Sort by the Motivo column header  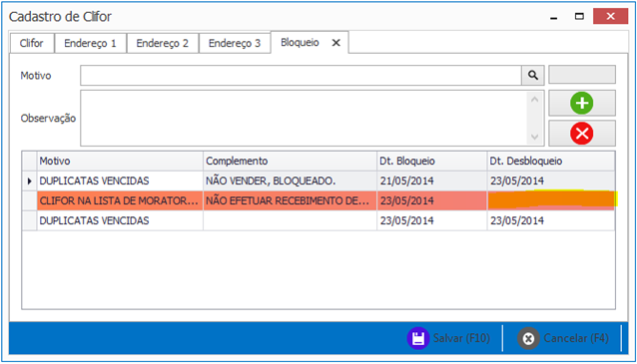[120, 162]
